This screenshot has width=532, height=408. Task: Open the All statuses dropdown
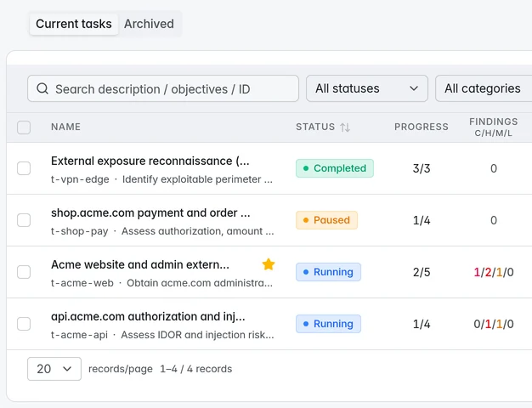coord(367,88)
